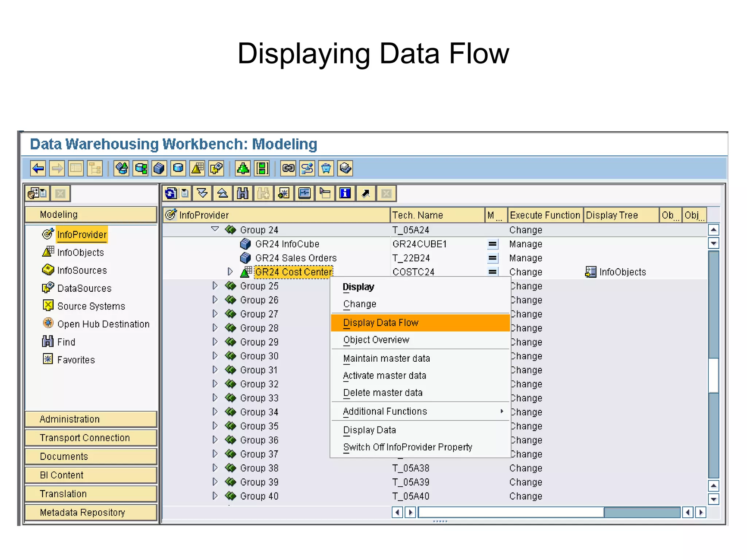This screenshot has height=560, width=747.
Task: Expand the Group 40 node
Action: pyautogui.click(x=215, y=495)
